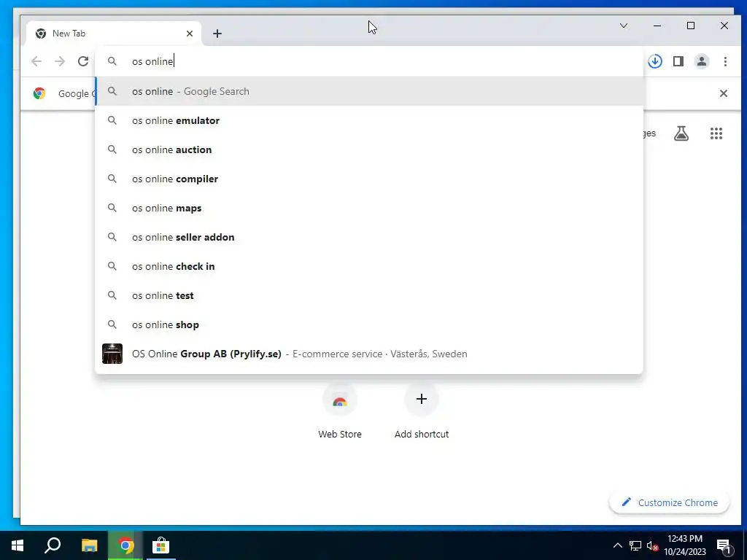
Task: Choose the "os online maps" suggestion
Action: (x=369, y=208)
